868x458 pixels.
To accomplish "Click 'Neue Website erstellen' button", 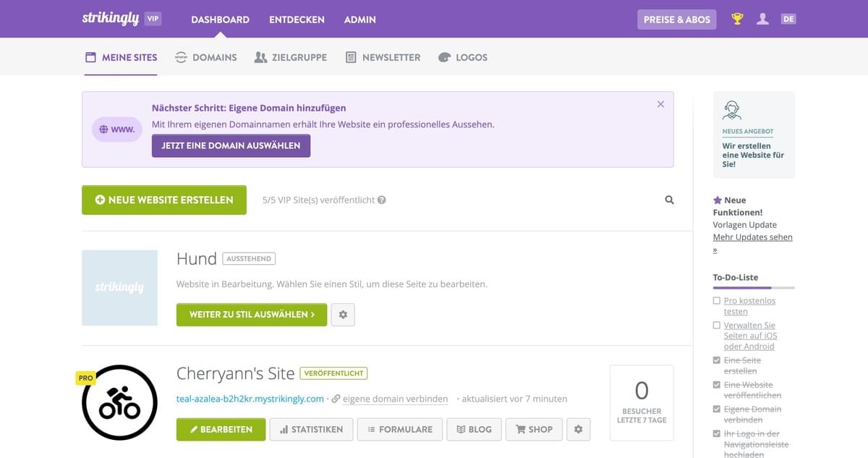I will pos(164,200).
